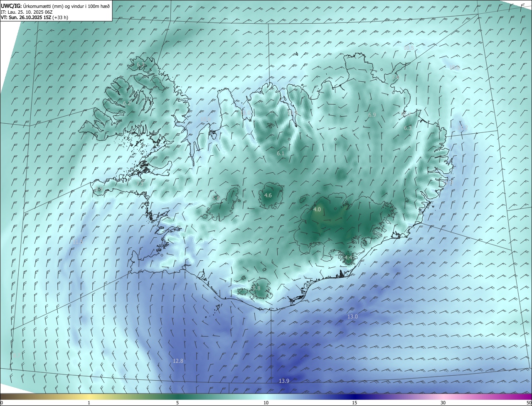Viewport: 532px width, 406px height.
Task: Click the color scale label 10
Action: pyautogui.click(x=266, y=403)
